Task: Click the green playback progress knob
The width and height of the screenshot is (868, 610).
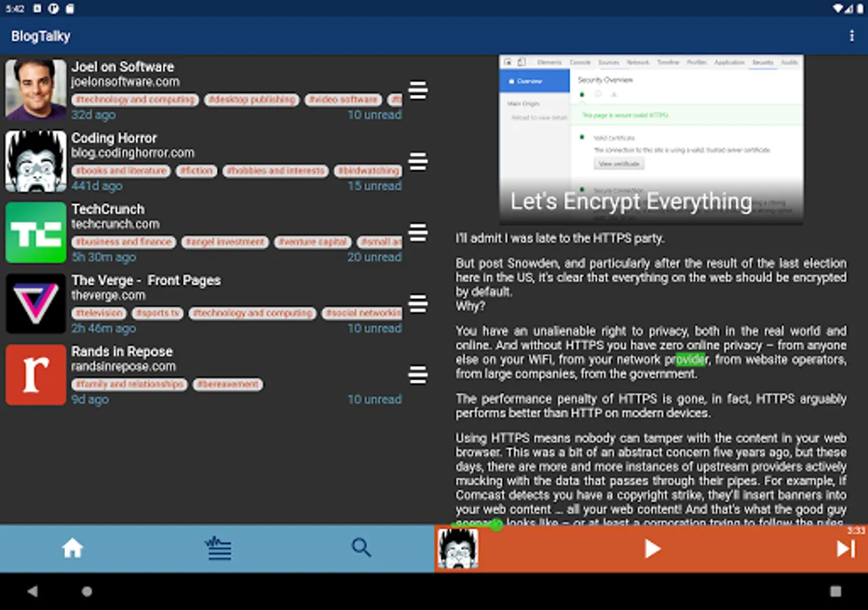Action: (x=496, y=525)
